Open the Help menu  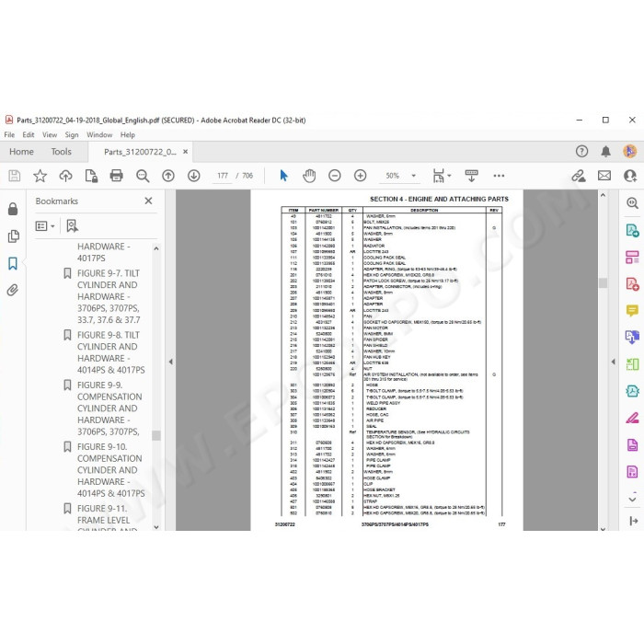[127, 134]
